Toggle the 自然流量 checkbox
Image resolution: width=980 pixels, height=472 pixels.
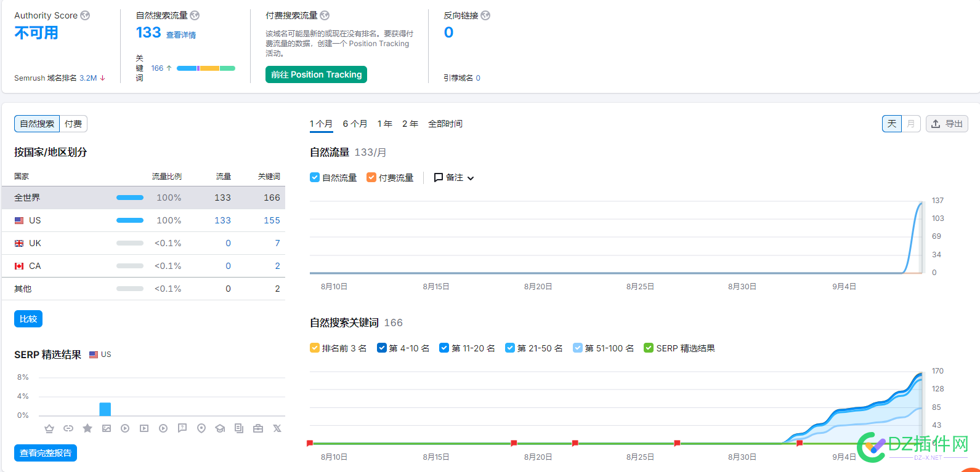click(x=315, y=177)
